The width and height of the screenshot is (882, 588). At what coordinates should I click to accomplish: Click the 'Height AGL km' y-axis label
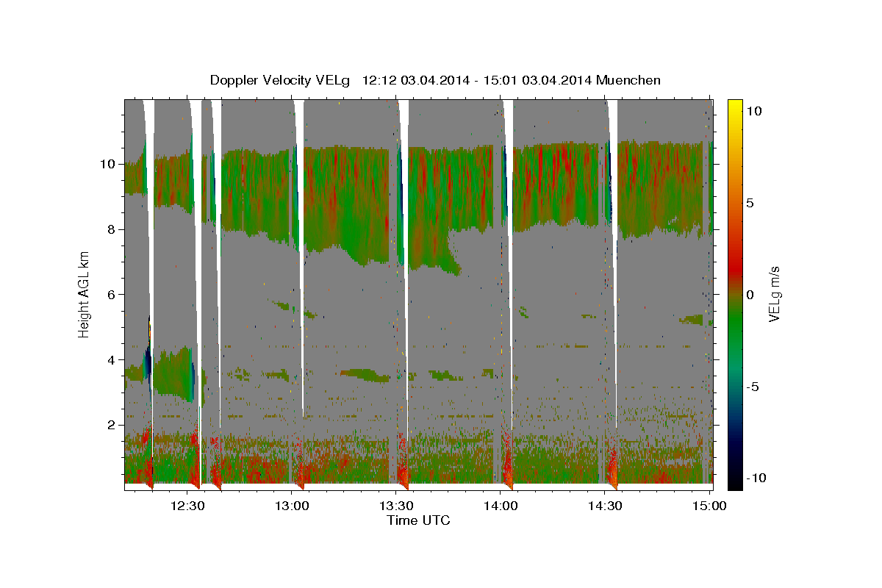click(x=85, y=294)
